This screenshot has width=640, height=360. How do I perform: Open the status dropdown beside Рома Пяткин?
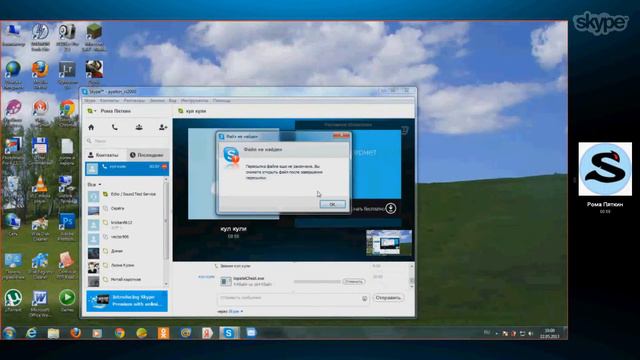point(92,111)
